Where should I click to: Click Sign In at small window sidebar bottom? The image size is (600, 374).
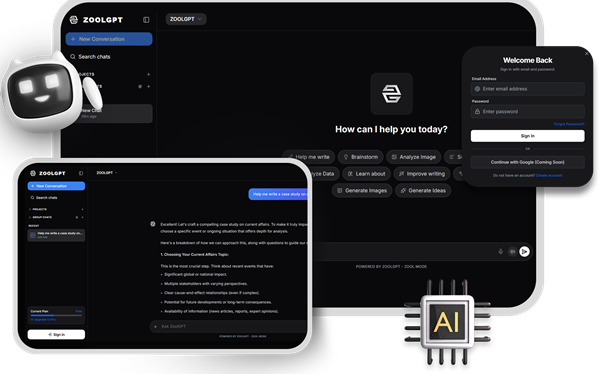point(56,335)
